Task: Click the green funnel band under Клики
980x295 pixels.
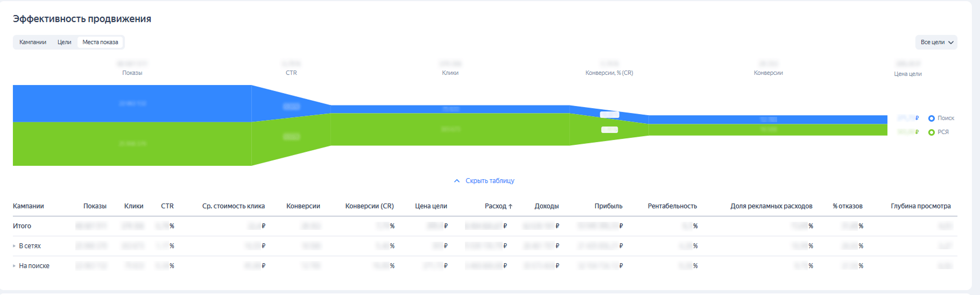Action: [450, 129]
